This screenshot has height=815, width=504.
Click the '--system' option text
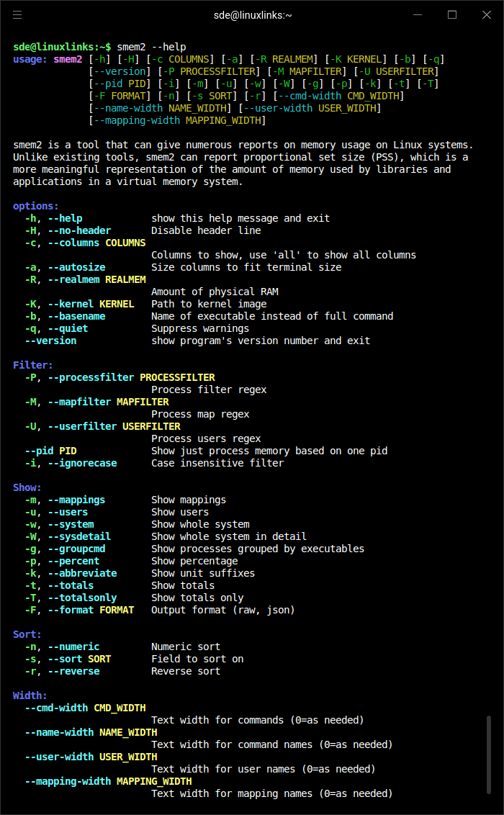[71, 524]
